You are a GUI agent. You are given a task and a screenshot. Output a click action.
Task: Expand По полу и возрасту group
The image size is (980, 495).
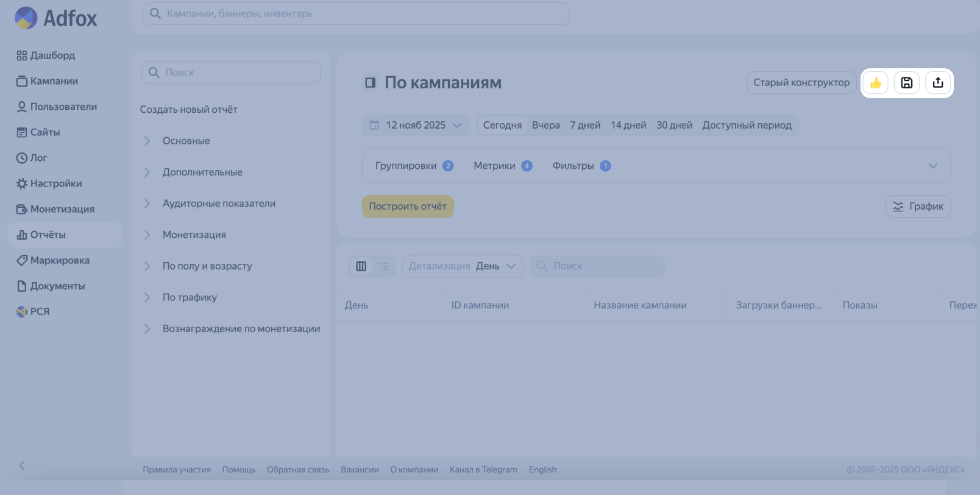tap(147, 266)
